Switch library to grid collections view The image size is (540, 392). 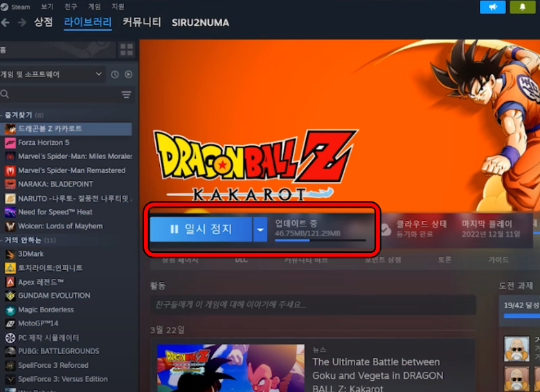point(127,50)
